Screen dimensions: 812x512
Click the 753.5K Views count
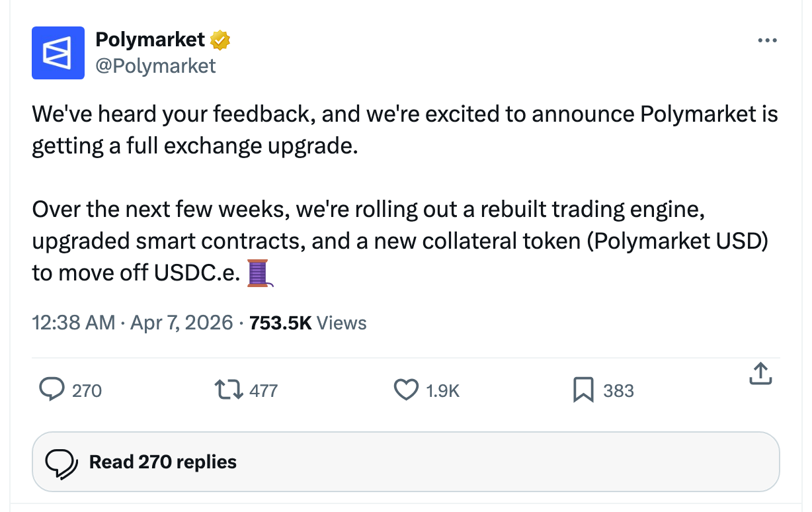click(308, 323)
